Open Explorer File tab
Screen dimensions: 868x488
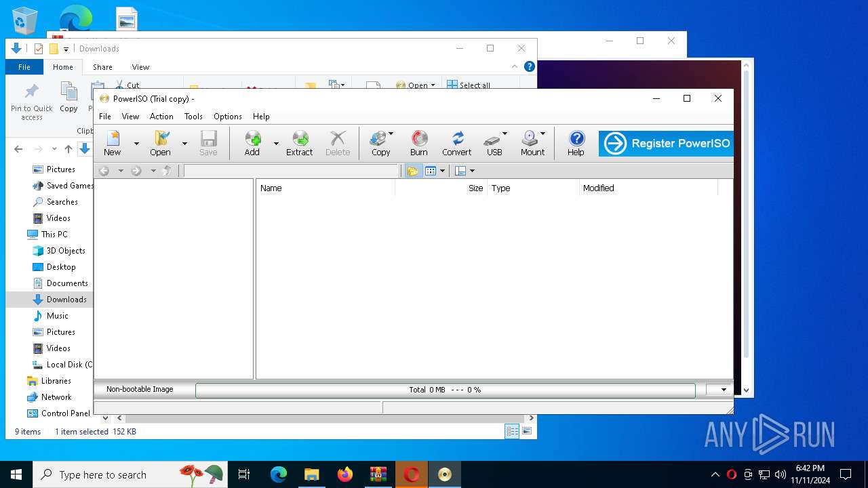click(x=24, y=67)
